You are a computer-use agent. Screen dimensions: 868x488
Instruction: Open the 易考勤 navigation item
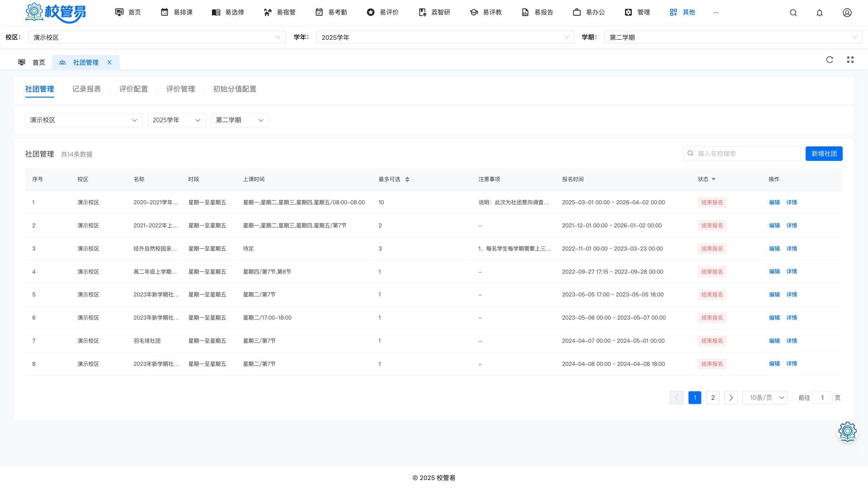331,12
